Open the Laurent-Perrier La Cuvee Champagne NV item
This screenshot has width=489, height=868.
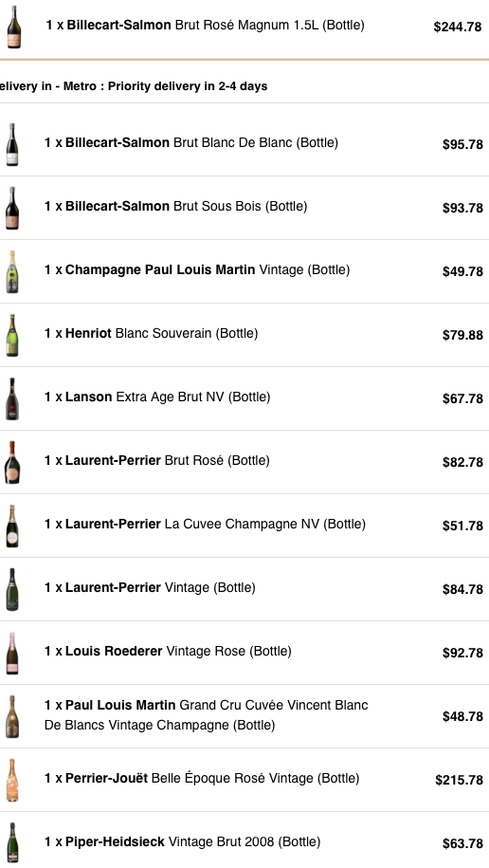point(205,524)
